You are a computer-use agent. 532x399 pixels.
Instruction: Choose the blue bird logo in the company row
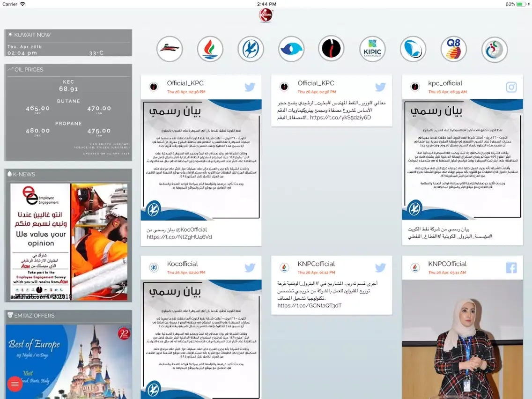point(251,49)
